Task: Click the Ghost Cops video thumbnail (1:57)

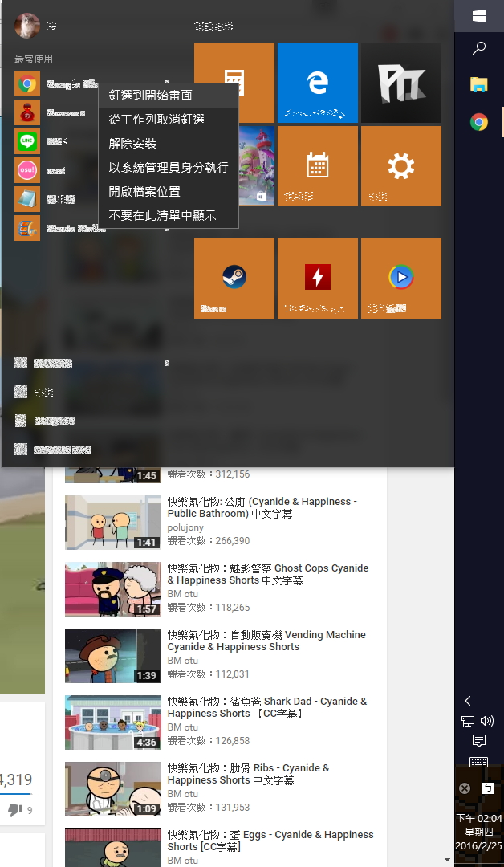Action: click(x=113, y=589)
